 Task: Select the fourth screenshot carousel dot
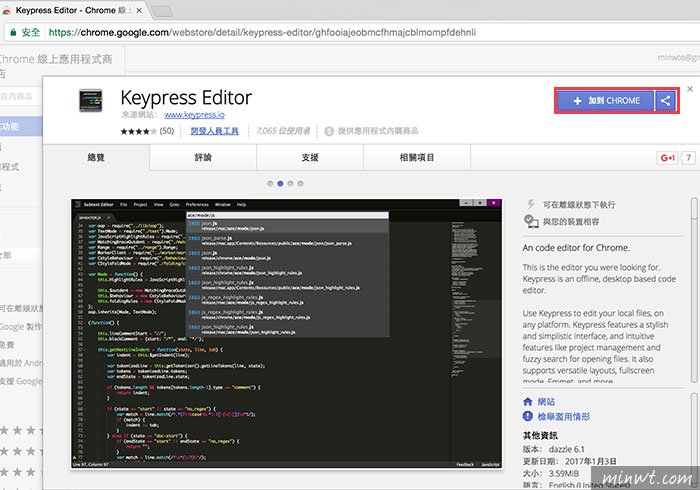coord(300,183)
